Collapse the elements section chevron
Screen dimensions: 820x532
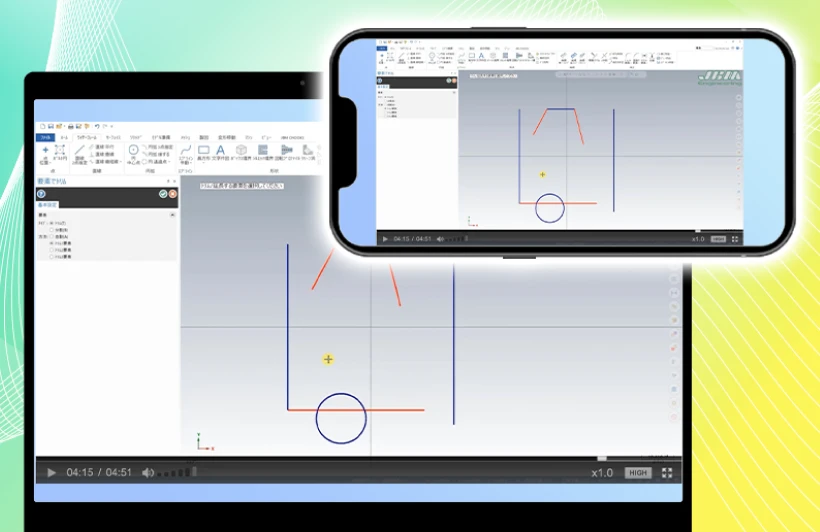tap(172, 215)
